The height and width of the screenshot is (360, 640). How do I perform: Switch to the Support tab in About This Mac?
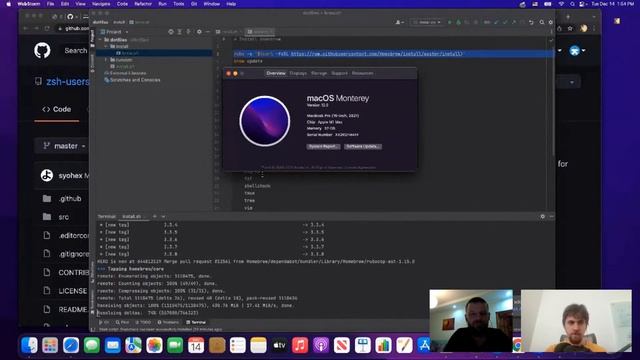coord(339,73)
